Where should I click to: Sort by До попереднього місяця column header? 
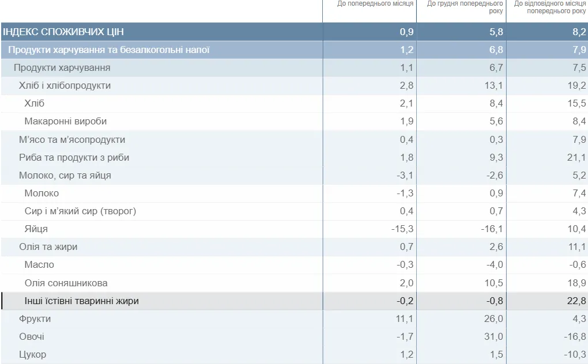click(375, 4)
